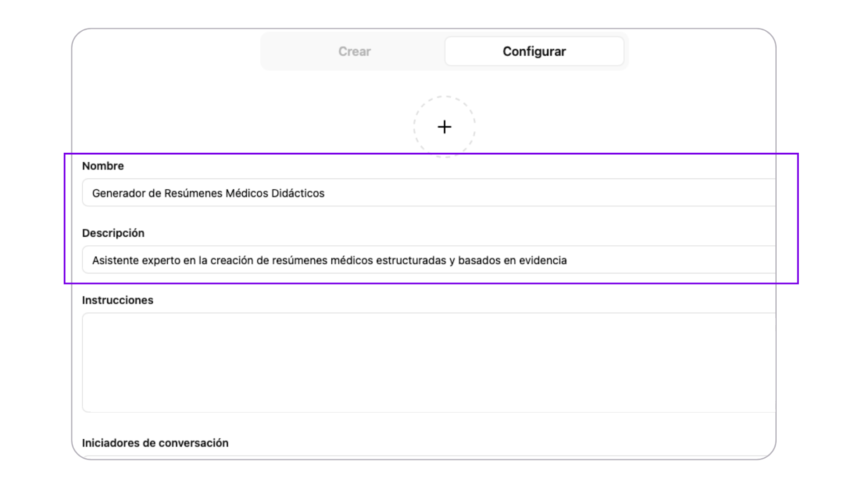Click the word estructuradas in description

pos(411,260)
